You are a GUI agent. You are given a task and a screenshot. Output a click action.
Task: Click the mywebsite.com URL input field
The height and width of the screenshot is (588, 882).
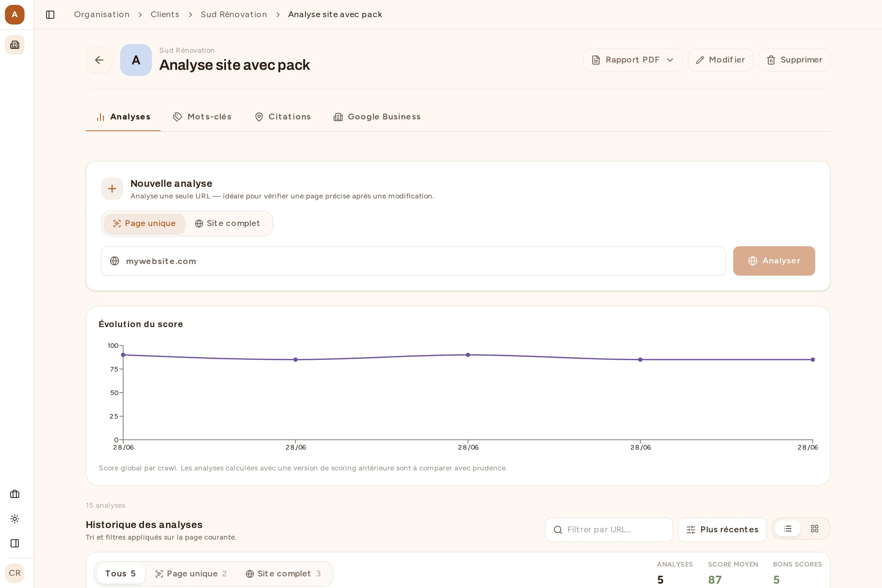tap(413, 261)
